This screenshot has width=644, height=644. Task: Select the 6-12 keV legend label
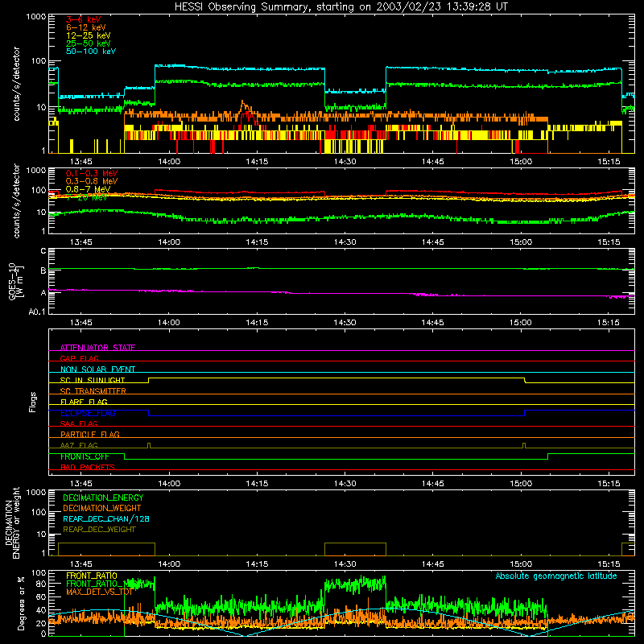click(x=86, y=27)
